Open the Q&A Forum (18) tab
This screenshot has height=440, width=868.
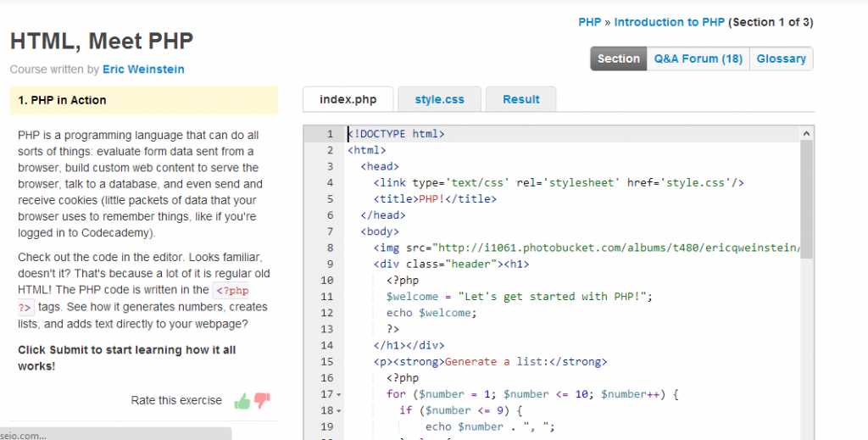point(698,58)
